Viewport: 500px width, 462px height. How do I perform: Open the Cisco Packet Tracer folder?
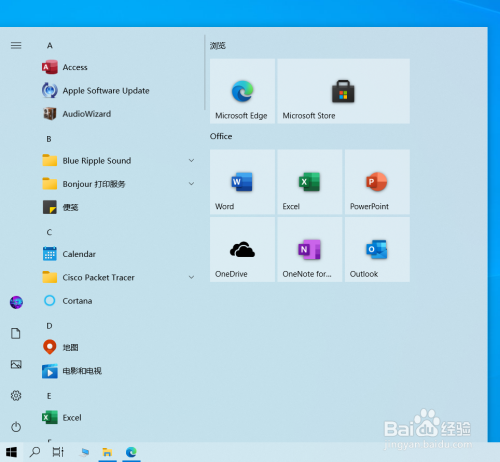click(x=117, y=277)
